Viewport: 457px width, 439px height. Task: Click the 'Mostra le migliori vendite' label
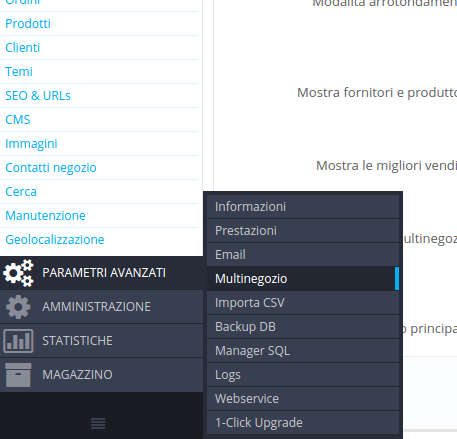(x=386, y=166)
